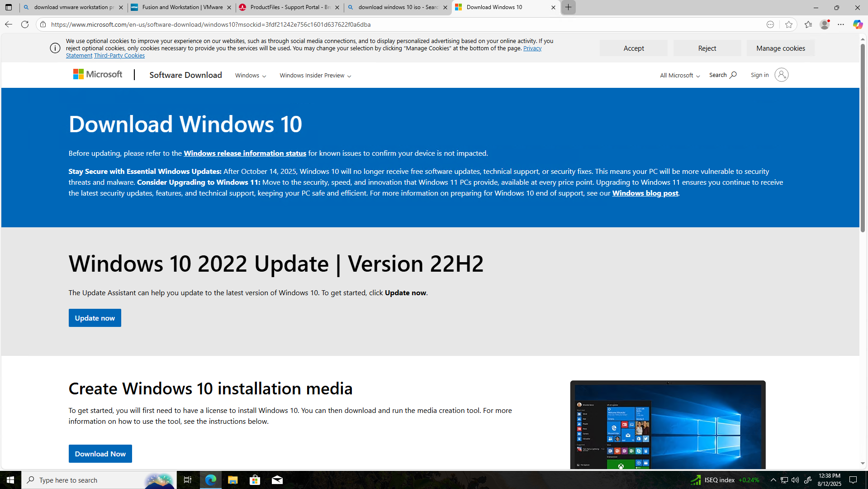Image resolution: width=868 pixels, height=489 pixels.
Task: Open the Privacy Statement link
Action: pos(532,48)
